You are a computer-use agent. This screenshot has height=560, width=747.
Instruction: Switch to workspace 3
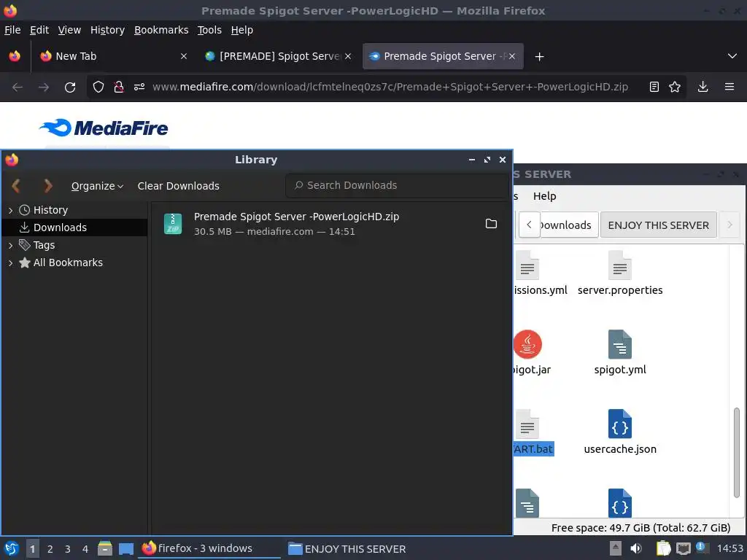click(x=68, y=548)
